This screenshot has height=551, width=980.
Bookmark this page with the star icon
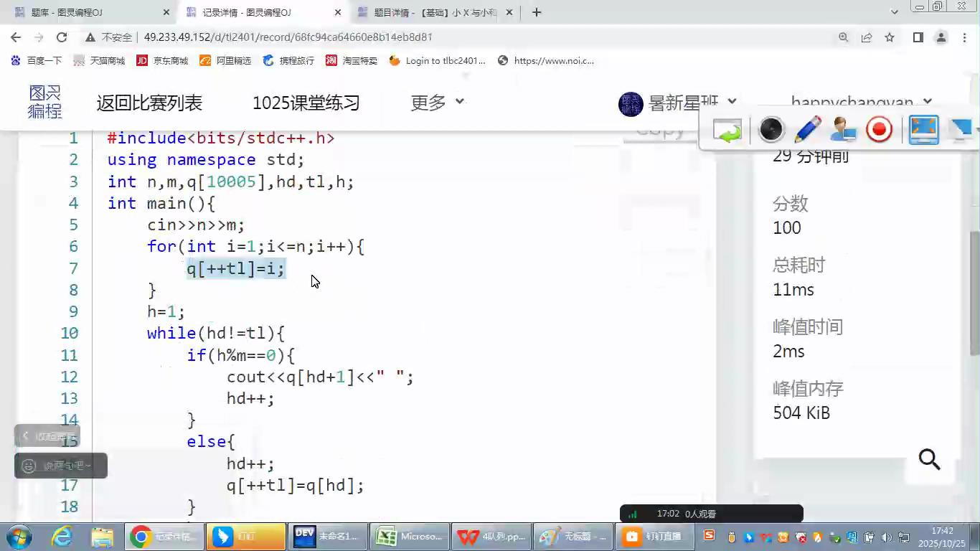tap(890, 37)
